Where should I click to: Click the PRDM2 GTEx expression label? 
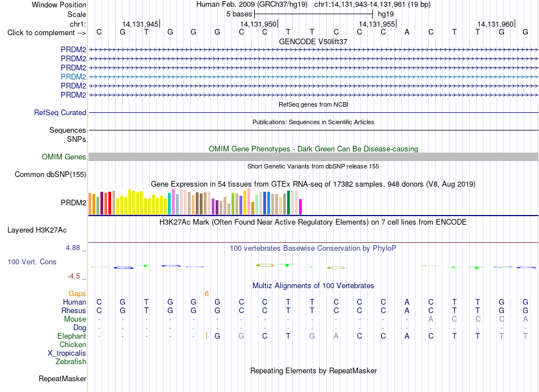[73, 203]
